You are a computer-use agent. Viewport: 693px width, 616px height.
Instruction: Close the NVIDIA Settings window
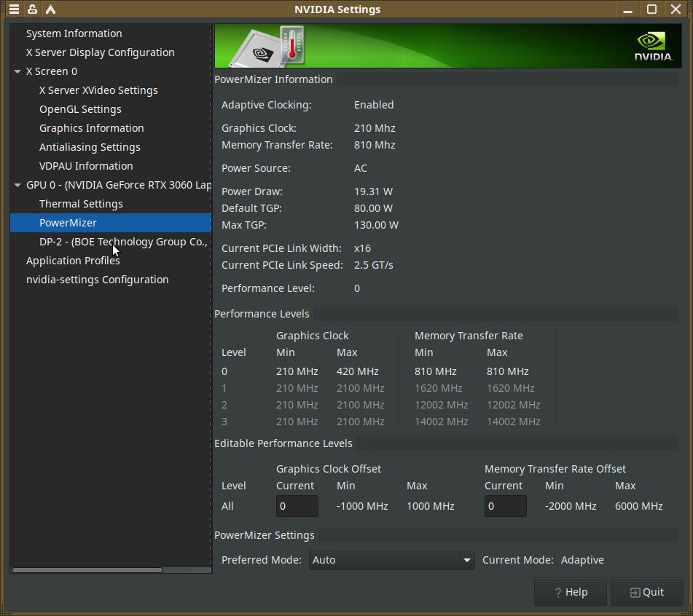tap(676, 9)
